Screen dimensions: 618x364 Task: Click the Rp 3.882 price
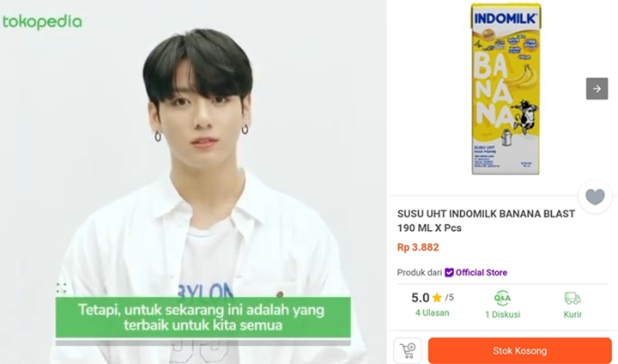(418, 247)
